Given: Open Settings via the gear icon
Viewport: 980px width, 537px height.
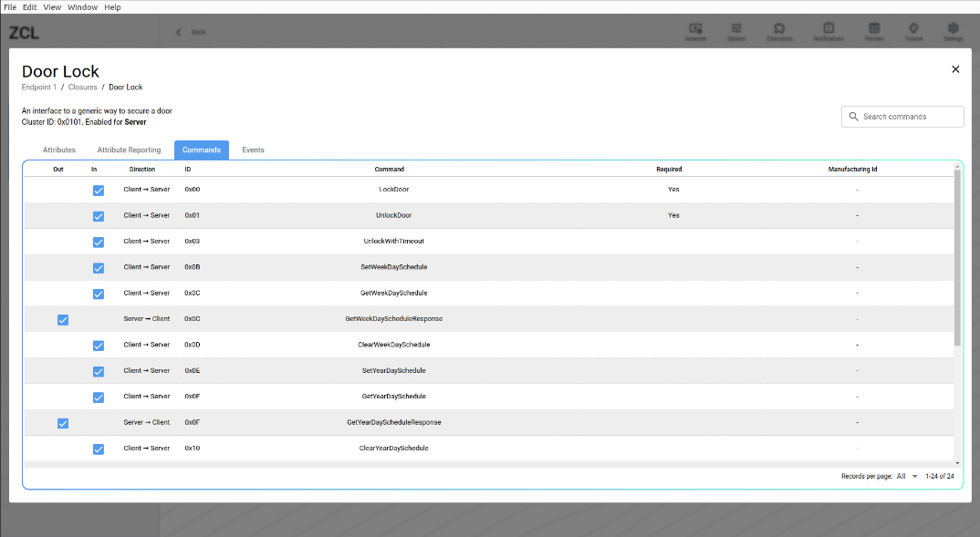Looking at the screenshot, I should point(953,32).
